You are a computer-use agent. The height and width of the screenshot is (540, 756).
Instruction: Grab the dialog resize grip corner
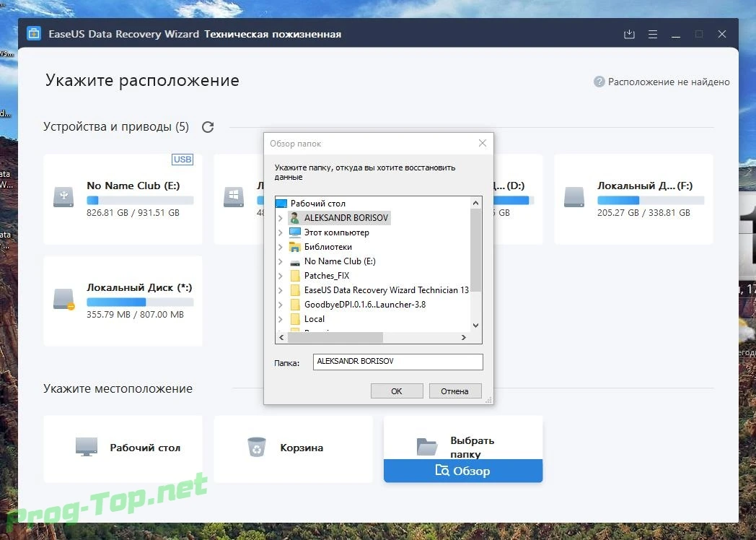pos(488,399)
